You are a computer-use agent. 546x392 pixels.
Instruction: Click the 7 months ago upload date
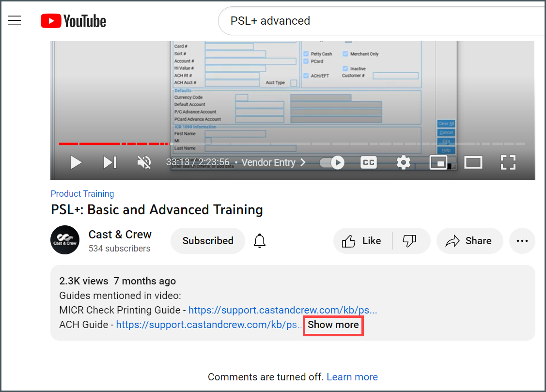tap(144, 281)
